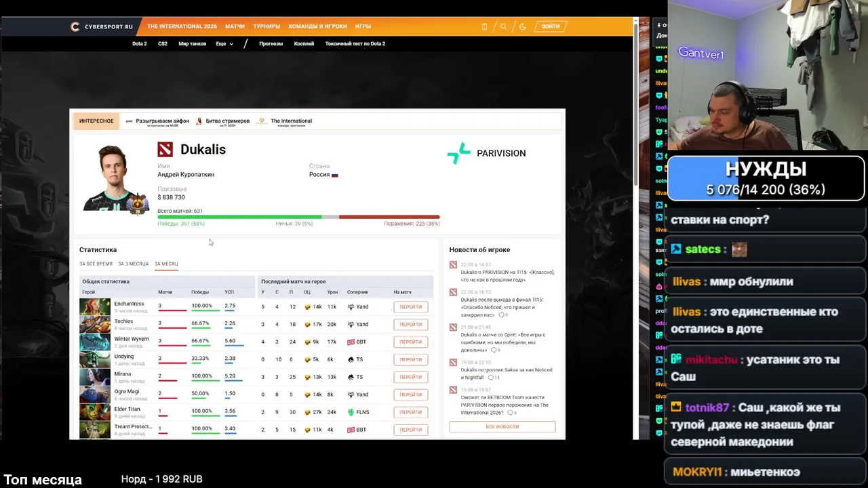Click the Enchantress hero portrait

[x=95, y=306]
